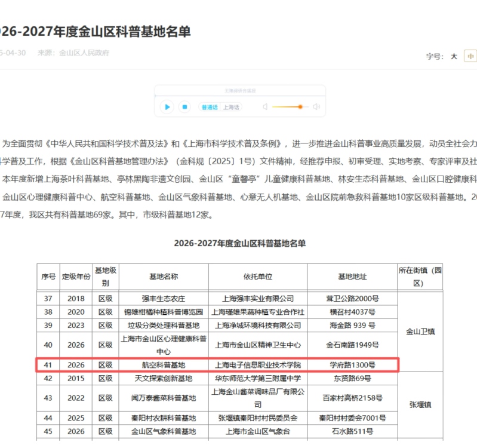Select the cell 上海净城环境科技有限公司
The height and width of the screenshot is (448, 477).
coord(258,326)
